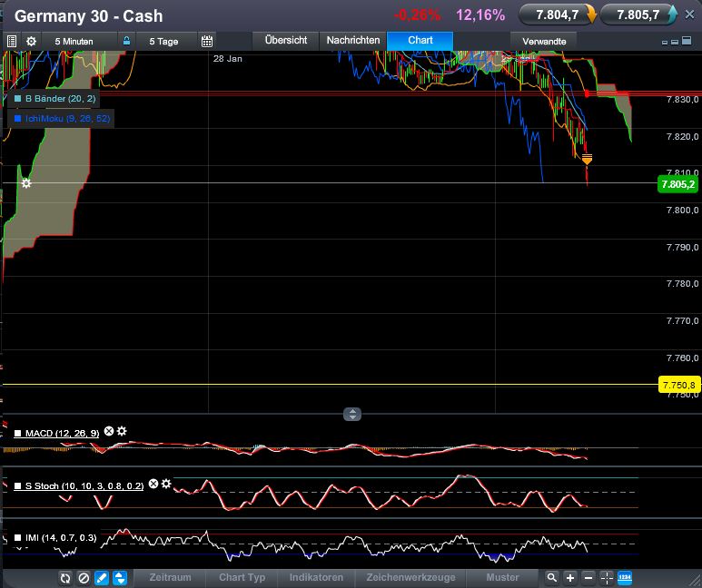Open the 5 Tage range dropdown
This screenshot has height=588, width=702.
(x=163, y=41)
